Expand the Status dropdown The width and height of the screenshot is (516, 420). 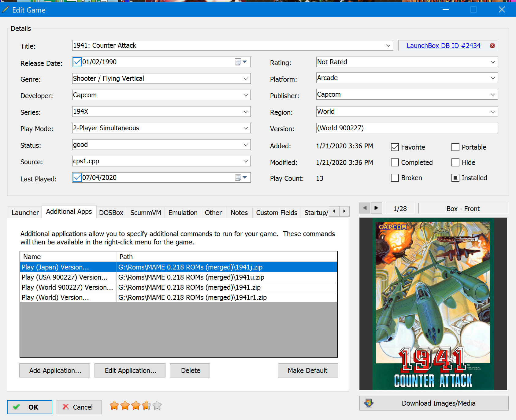point(246,145)
